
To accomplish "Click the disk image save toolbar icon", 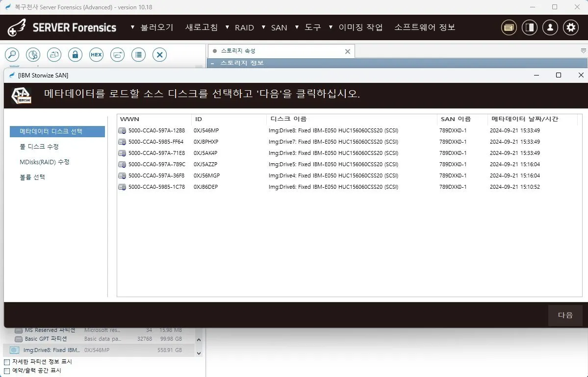I will coord(54,55).
